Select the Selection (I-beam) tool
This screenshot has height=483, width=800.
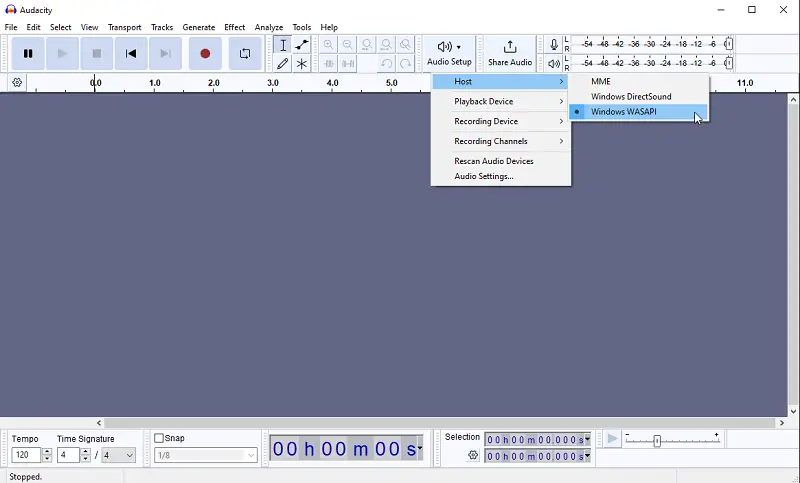click(x=283, y=45)
